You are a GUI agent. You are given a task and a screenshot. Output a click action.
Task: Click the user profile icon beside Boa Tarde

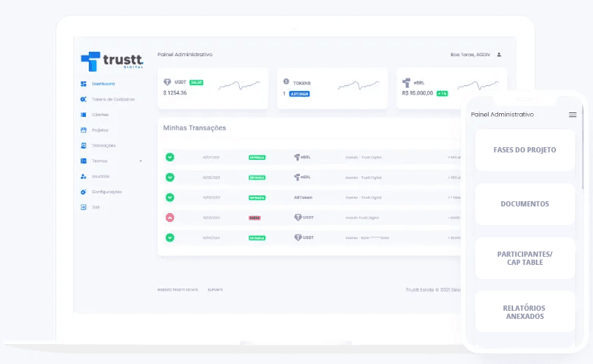click(499, 55)
